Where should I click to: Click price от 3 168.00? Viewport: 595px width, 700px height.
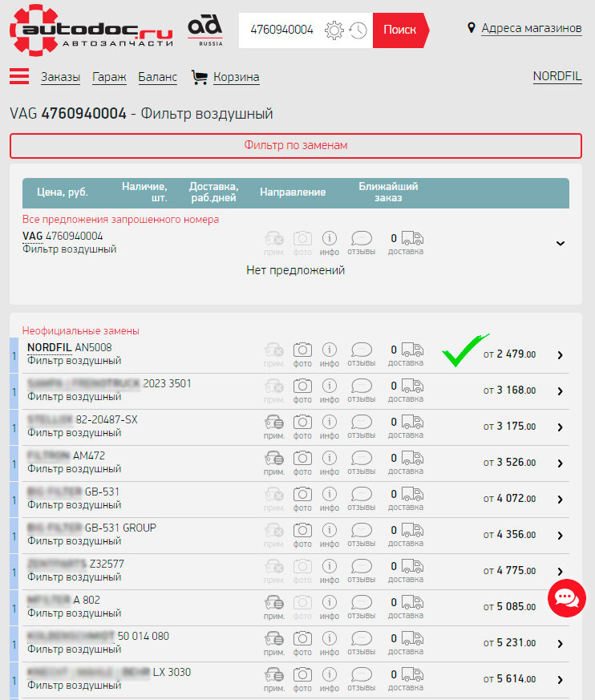pos(509,390)
